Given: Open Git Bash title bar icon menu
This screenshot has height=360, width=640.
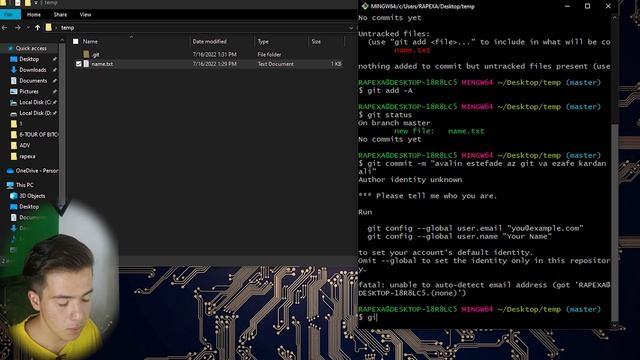Looking at the screenshot, I should pos(365,6).
